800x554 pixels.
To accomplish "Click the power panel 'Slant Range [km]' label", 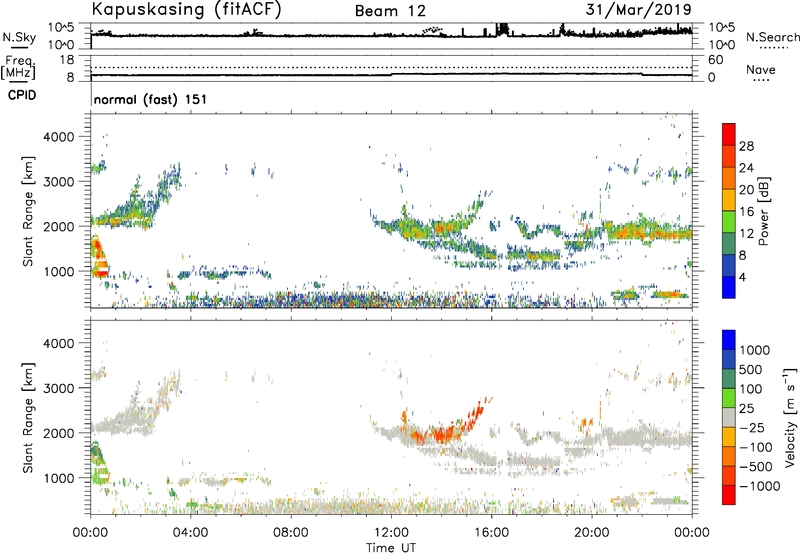I will tap(28, 211).
